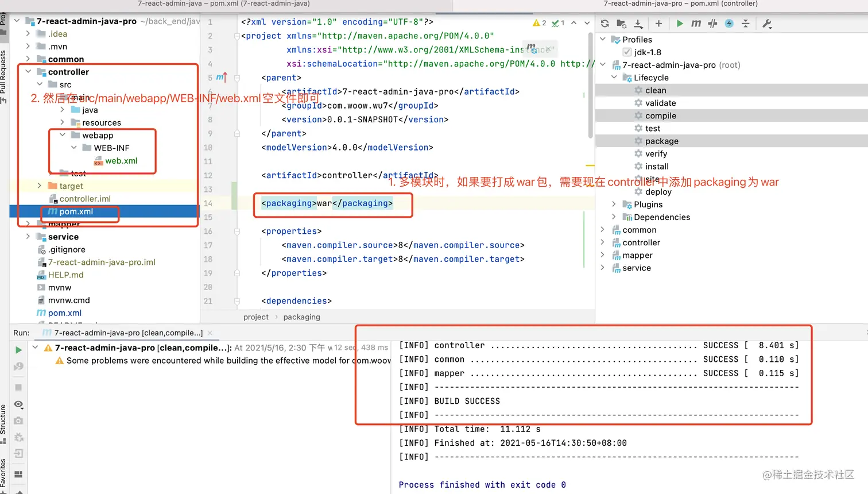
Task: Click green Run Maven Build icon
Action: [680, 24]
